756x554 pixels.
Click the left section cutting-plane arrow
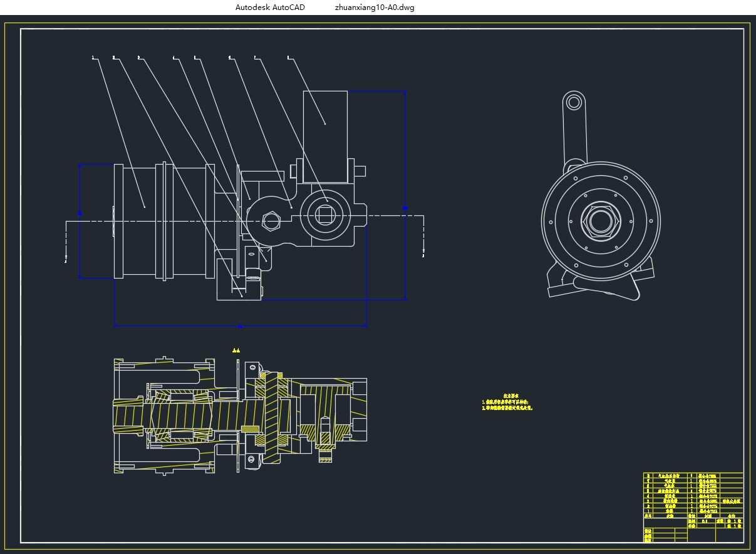(x=66, y=256)
